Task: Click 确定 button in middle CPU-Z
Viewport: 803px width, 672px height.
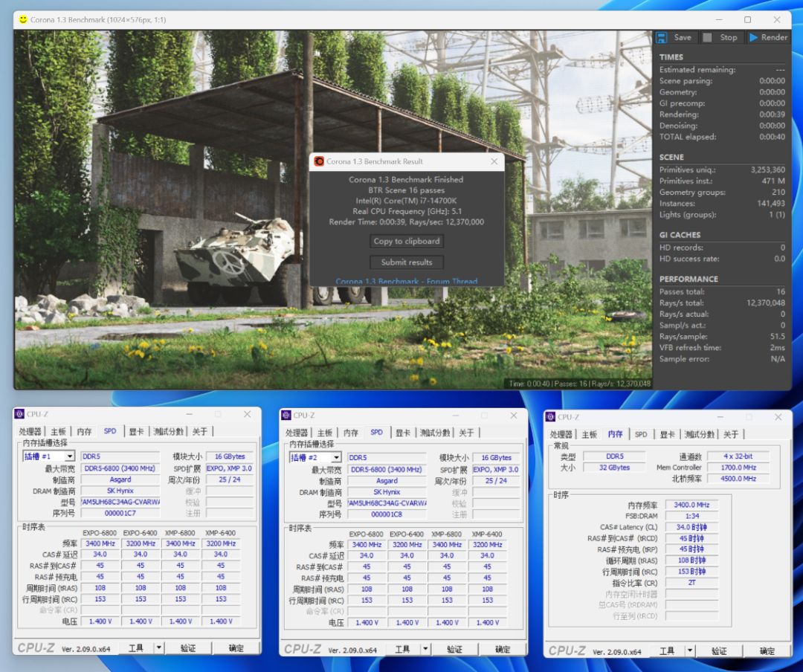Action: pos(503,649)
